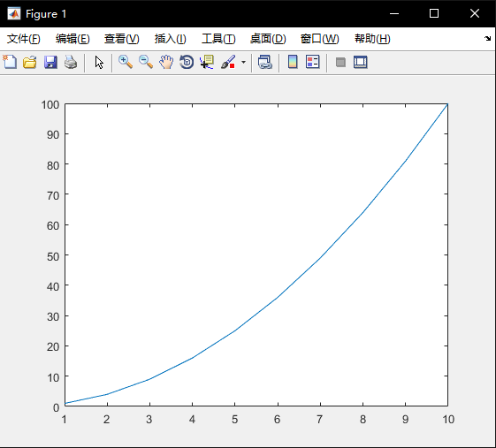Image resolution: width=496 pixels, height=448 pixels.
Task: Print the figure using printer icon
Action: pyautogui.click(x=71, y=62)
